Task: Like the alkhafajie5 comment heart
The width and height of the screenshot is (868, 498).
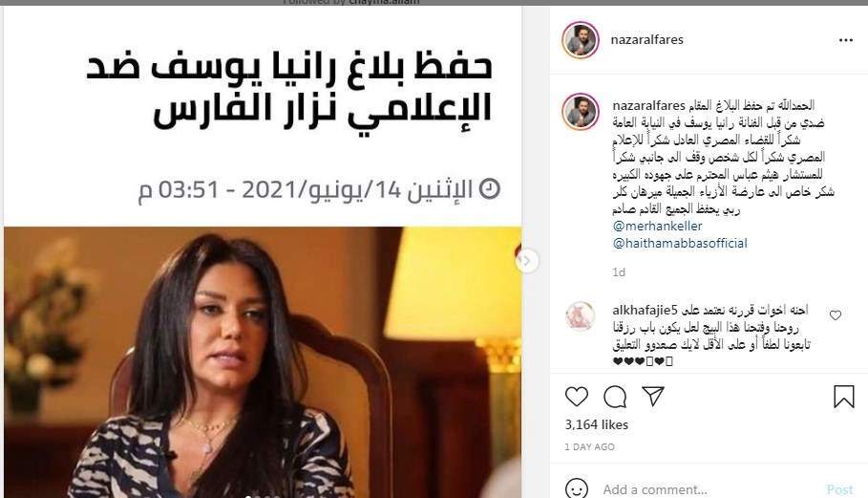Action: pyautogui.click(x=836, y=315)
